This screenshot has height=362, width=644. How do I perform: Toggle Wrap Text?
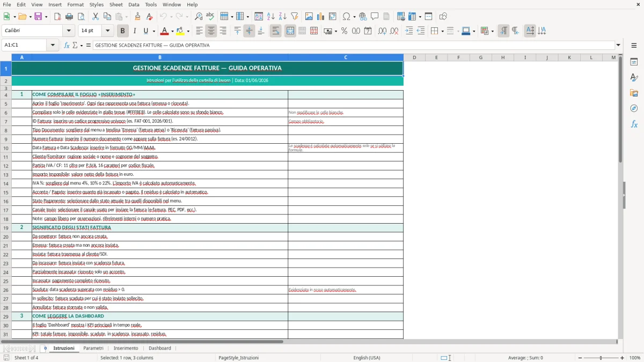(275, 31)
